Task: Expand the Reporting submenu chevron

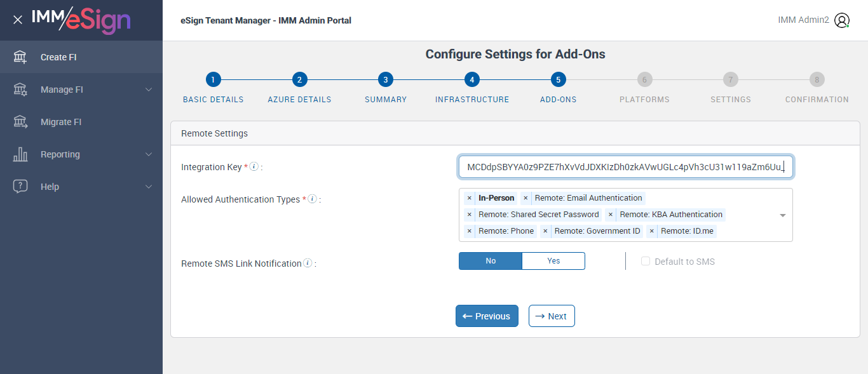Action: 149,154
